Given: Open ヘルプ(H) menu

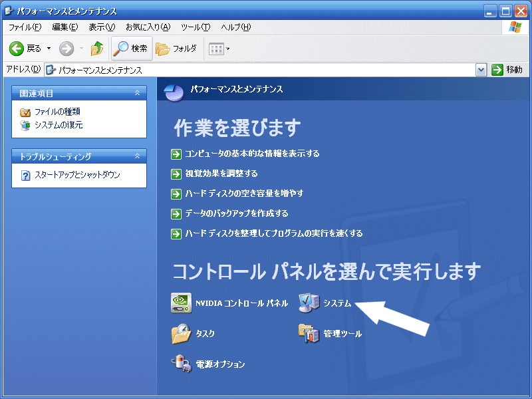Looking at the screenshot, I should pyautogui.click(x=236, y=27).
